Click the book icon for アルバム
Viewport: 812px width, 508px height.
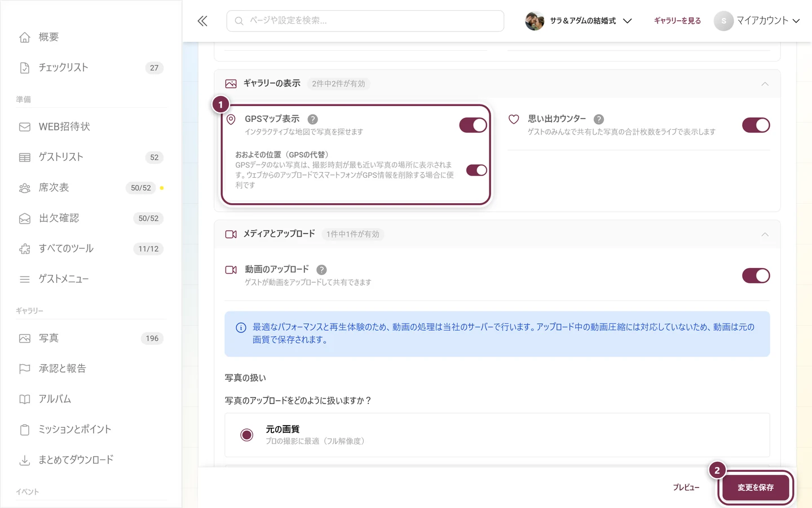(x=25, y=400)
